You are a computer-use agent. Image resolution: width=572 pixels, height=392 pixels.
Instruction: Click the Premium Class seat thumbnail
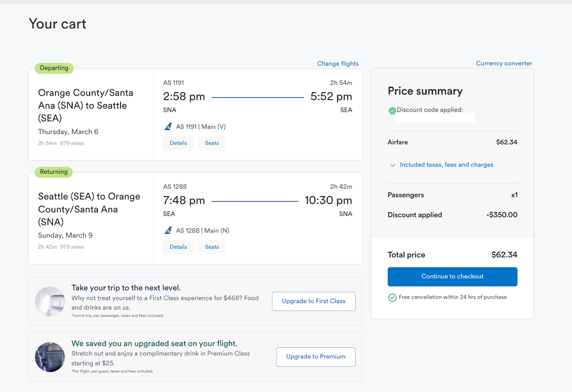click(50, 357)
